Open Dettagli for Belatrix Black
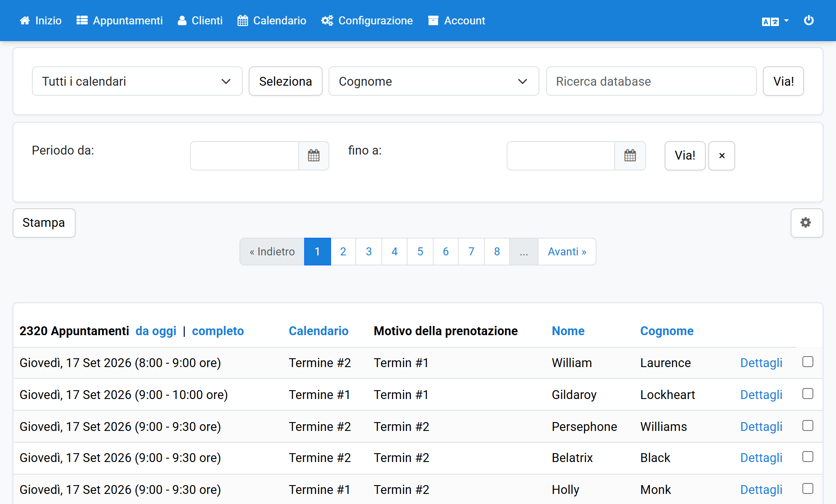This screenshot has height=504, width=836. pyautogui.click(x=761, y=457)
